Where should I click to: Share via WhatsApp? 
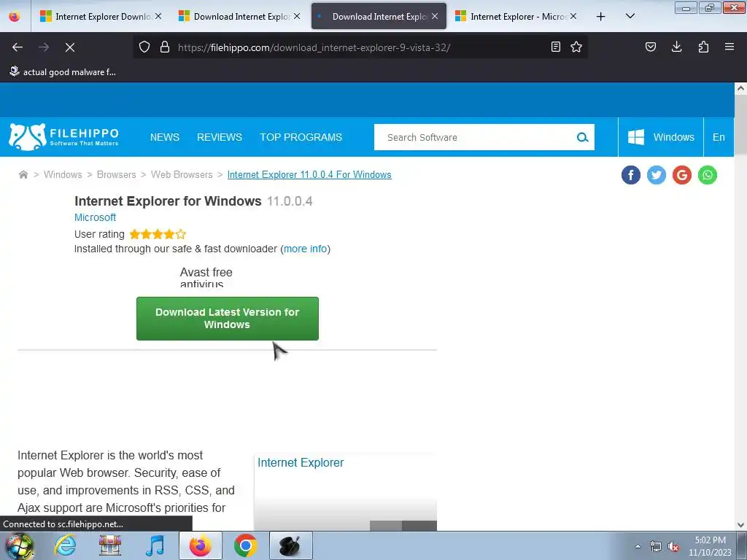708,175
